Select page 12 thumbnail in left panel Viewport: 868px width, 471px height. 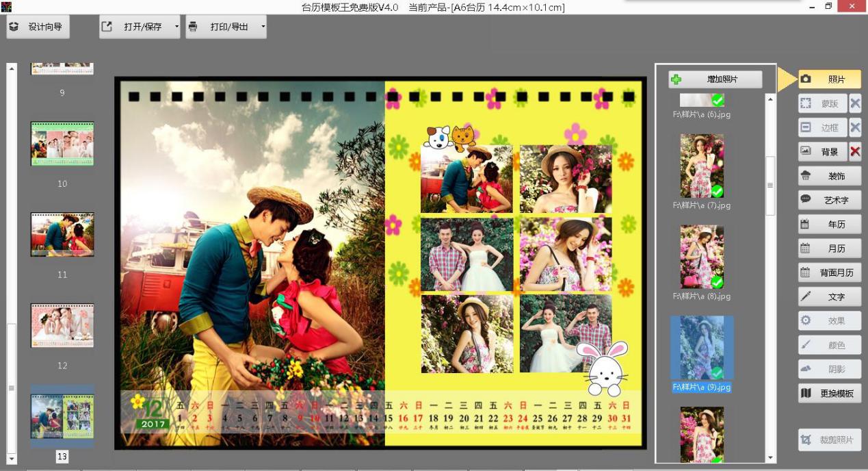[x=62, y=326]
